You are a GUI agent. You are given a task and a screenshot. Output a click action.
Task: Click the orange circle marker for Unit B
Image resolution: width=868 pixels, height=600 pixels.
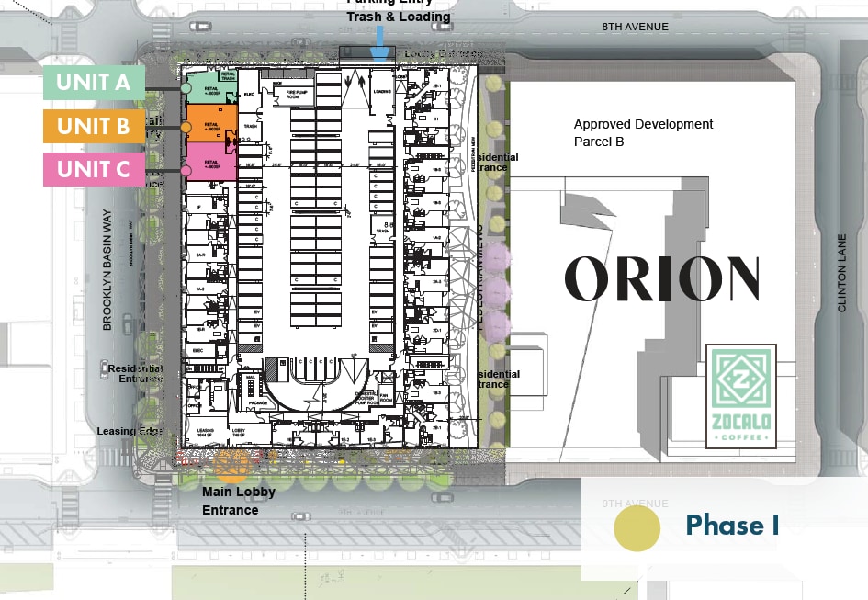[186, 128]
